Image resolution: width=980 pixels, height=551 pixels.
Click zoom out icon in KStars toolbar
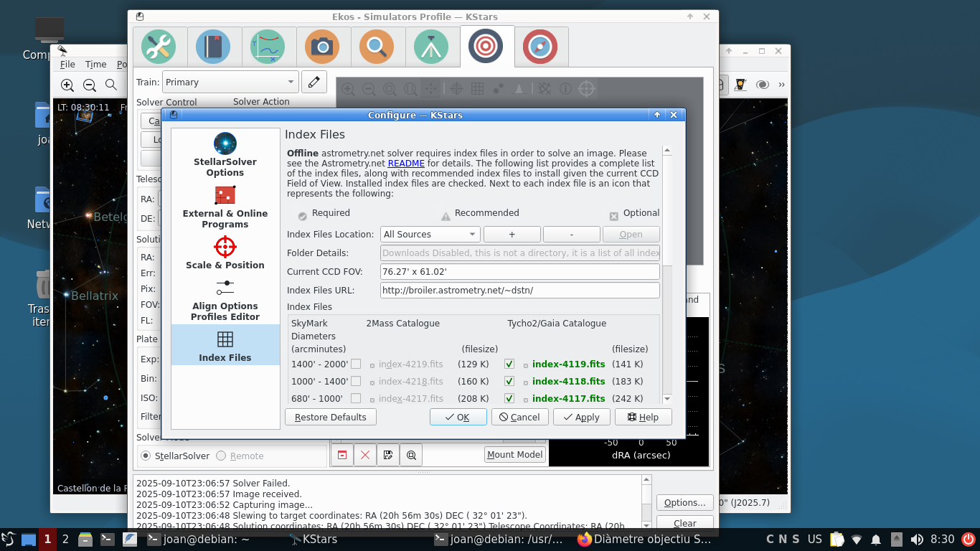click(90, 85)
